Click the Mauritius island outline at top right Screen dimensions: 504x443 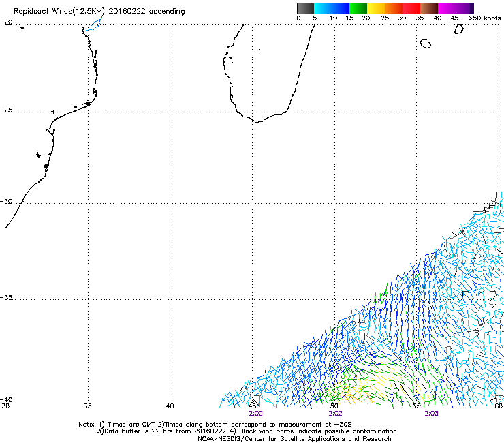458,29
